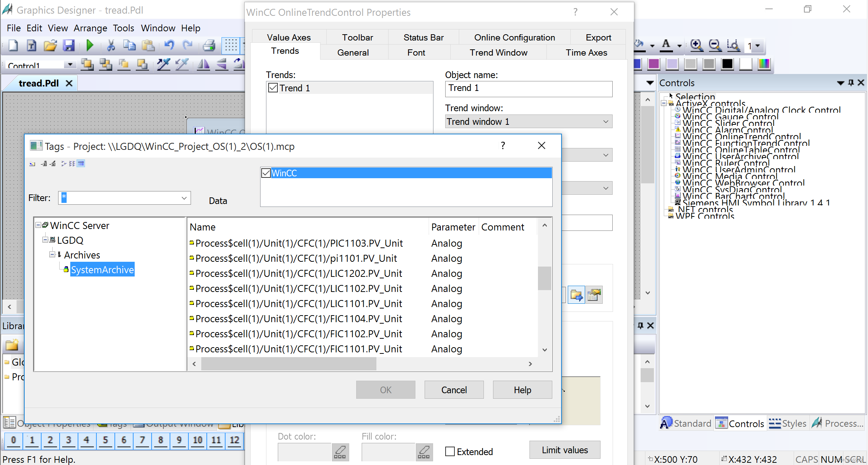Toggle the grid display icon
The width and height of the screenshot is (868, 465).
(x=231, y=45)
